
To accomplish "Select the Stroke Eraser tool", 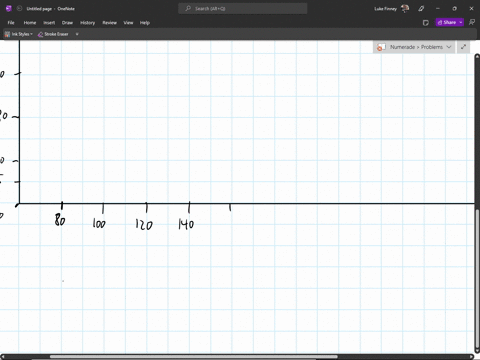I will pyautogui.click(x=53, y=34).
